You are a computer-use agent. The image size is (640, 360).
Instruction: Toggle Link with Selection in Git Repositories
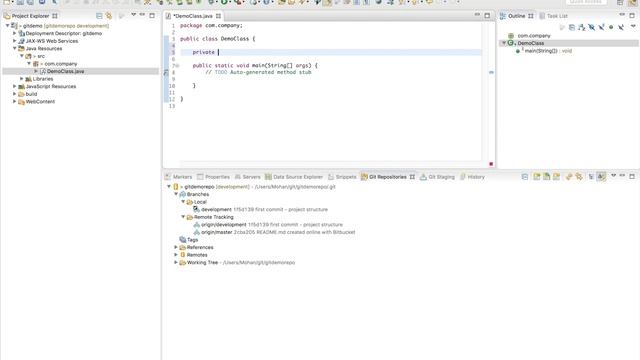coord(569,177)
